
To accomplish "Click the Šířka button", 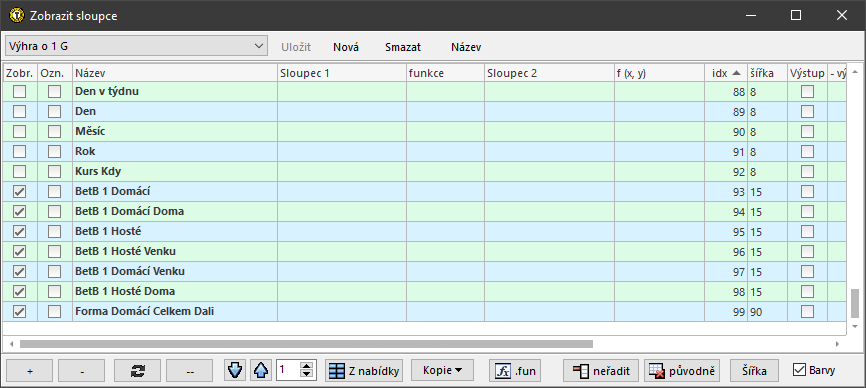I will 754,370.
